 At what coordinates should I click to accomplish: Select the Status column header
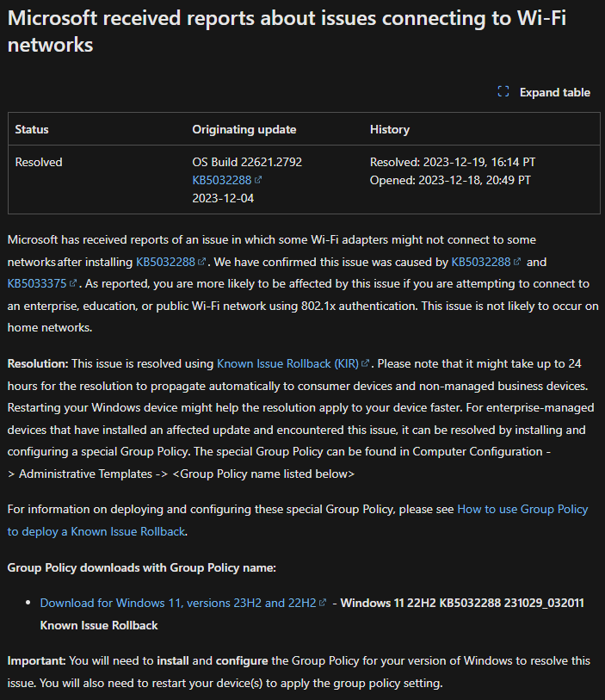coord(32,129)
